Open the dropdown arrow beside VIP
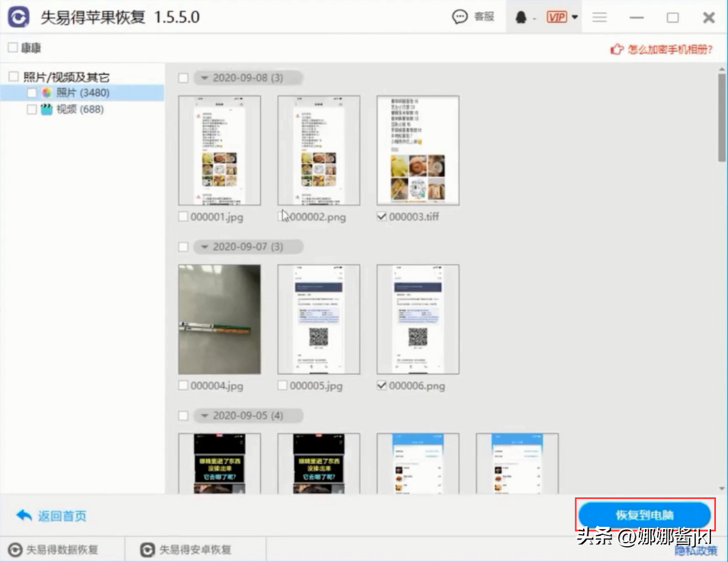Viewport: 728px width, 562px height. pos(575,18)
